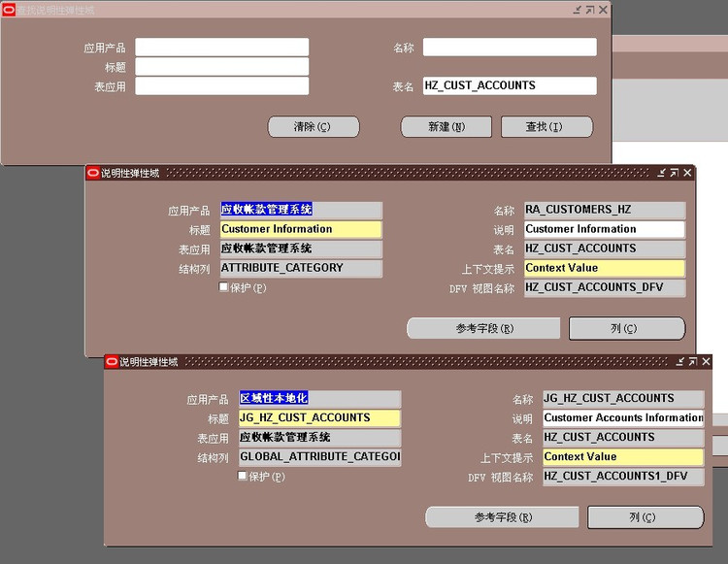
Task: Edit the Customer Information description field
Action: pyautogui.click(x=605, y=229)
